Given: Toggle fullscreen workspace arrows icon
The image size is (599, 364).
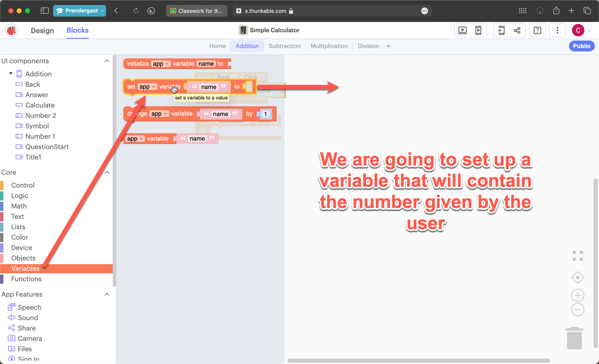Looking at the screenshot, I should pyautogui.click(x=577, y=256).
